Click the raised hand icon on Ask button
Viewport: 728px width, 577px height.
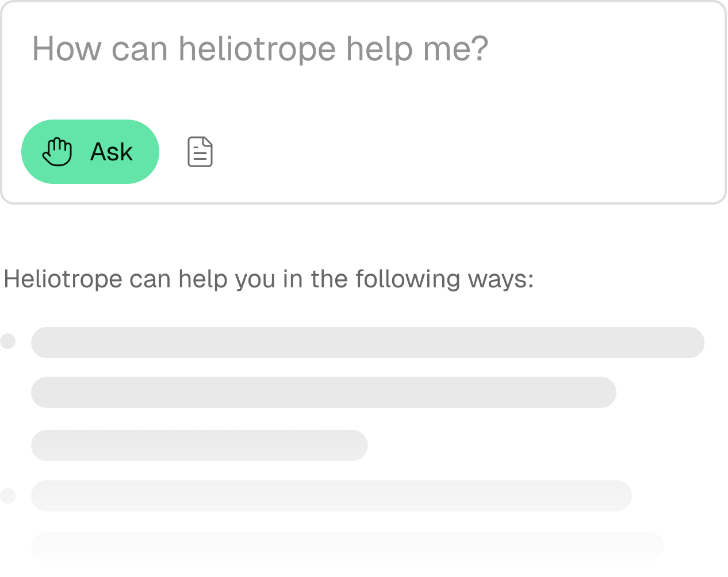coord(58,152)
